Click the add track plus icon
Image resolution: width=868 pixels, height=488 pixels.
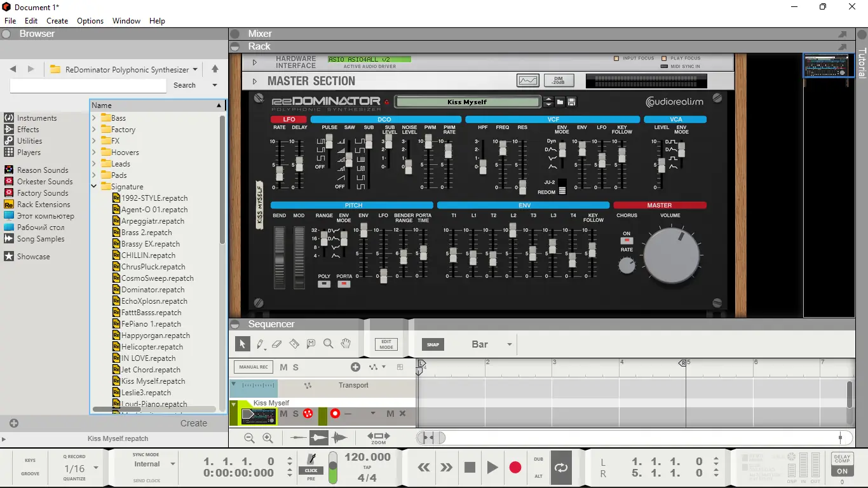[x=355, y=367]
